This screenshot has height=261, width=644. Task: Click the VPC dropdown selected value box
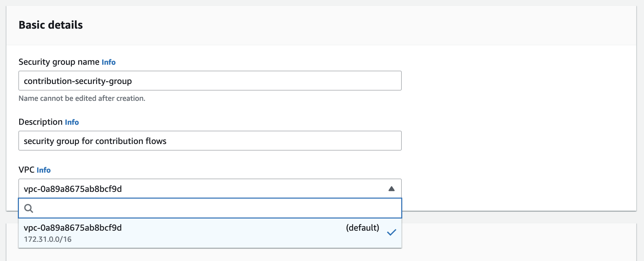(202, 189)
